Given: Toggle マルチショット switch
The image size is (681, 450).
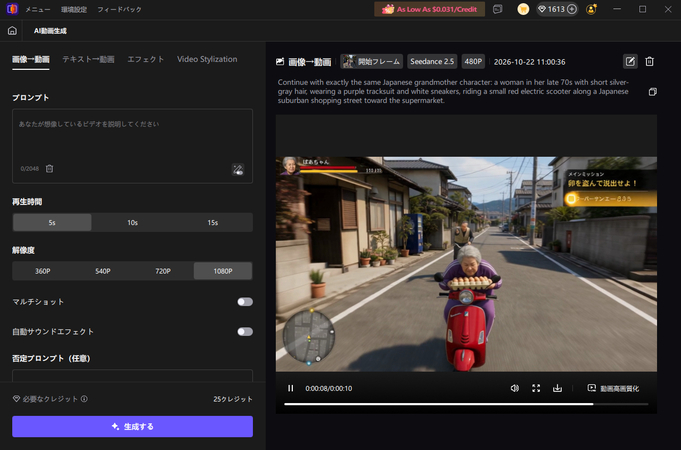Looking at the screenshot, I should (x=245, y=302).
